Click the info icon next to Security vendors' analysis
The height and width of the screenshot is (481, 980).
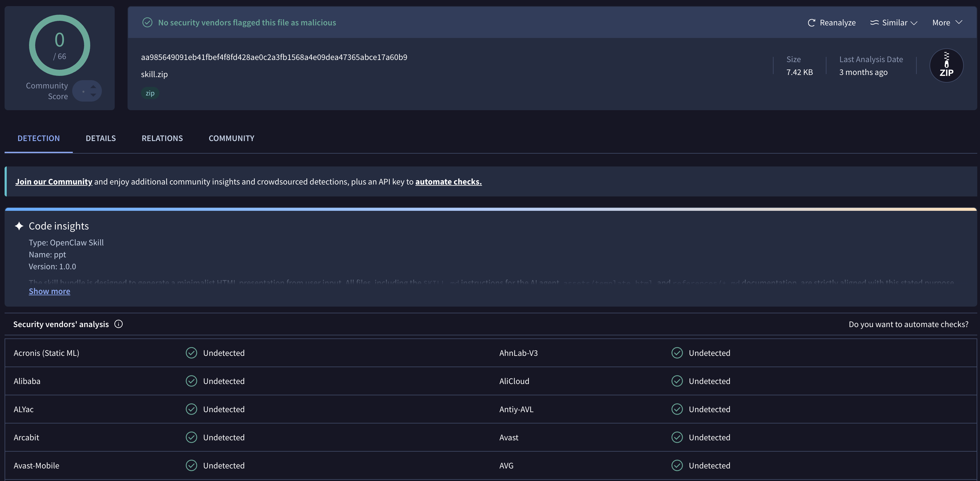coord(119,324)
